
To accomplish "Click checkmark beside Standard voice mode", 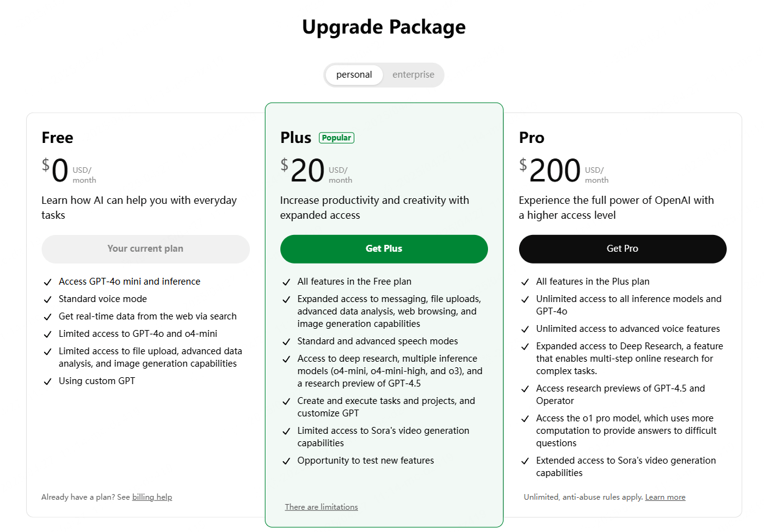I will (x=47, y=300).
